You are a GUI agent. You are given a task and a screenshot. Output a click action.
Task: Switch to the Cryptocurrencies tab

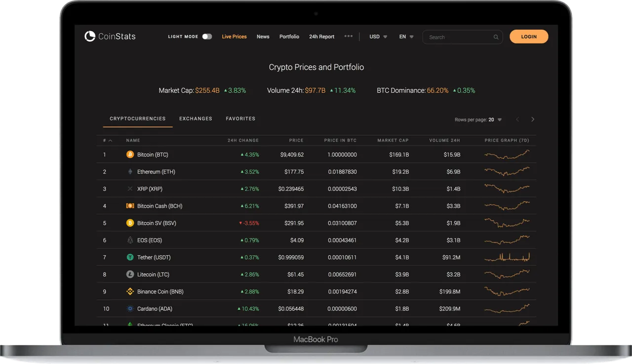(138, 119)
